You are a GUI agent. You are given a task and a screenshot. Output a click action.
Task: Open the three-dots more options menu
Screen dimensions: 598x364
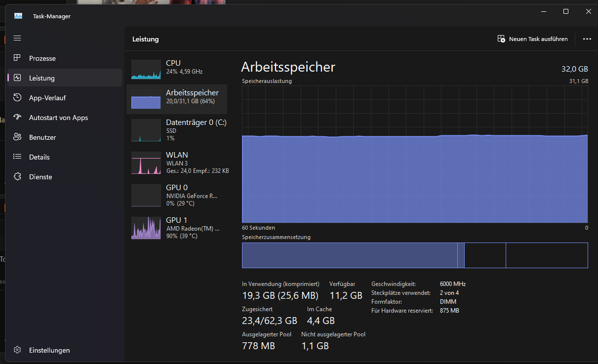(x=587, y=39)
